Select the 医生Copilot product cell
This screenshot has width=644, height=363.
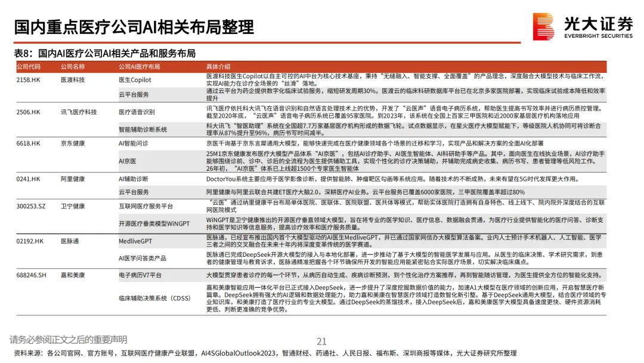[x=135, y=80]
